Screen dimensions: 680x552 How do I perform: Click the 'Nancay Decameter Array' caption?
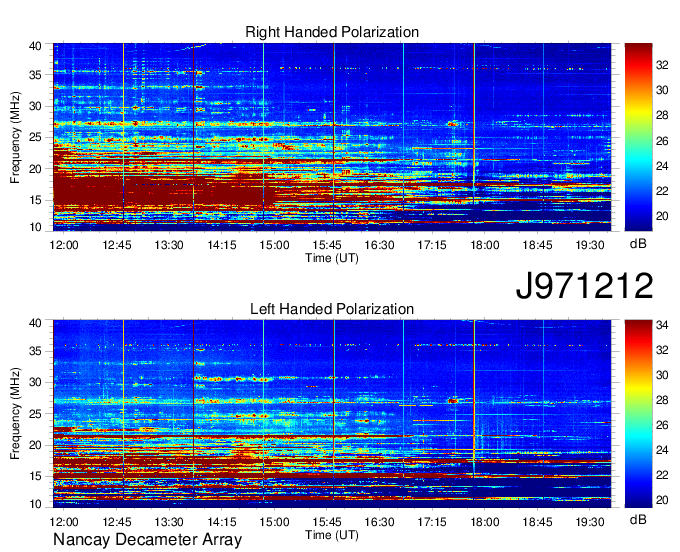tap(147, 540)
